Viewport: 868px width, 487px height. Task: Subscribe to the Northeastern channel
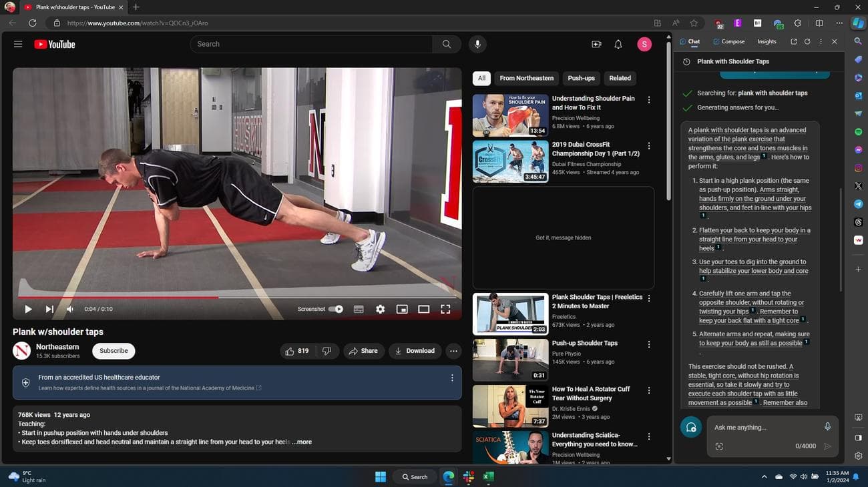click(x=114, y=351)
